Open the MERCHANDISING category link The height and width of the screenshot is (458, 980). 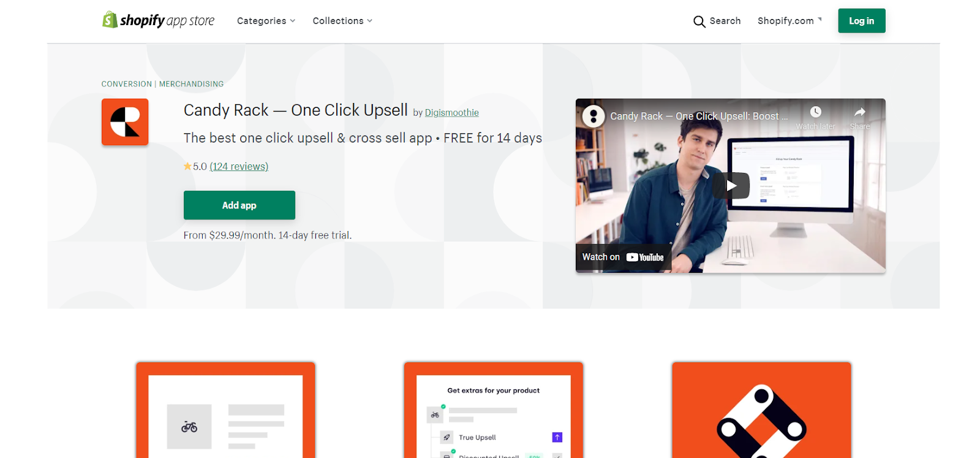coord(191,84)
